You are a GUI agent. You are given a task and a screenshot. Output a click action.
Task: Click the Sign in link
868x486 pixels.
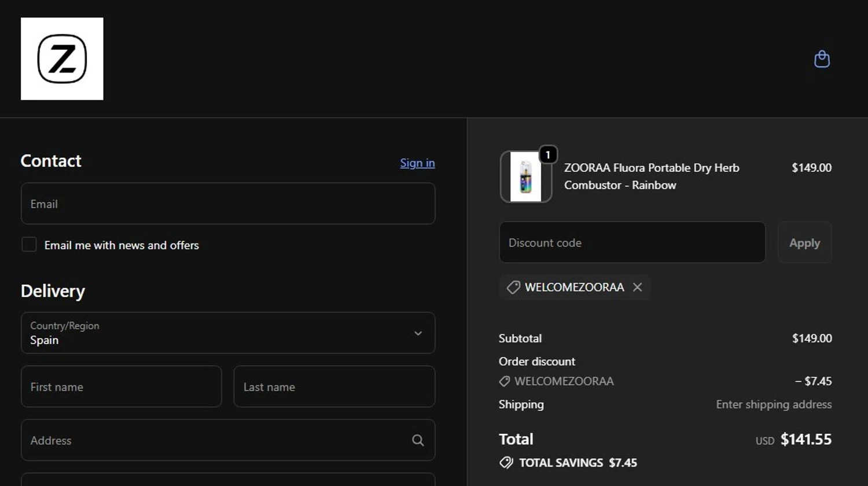pyautogui.click(x=417, y=163)
